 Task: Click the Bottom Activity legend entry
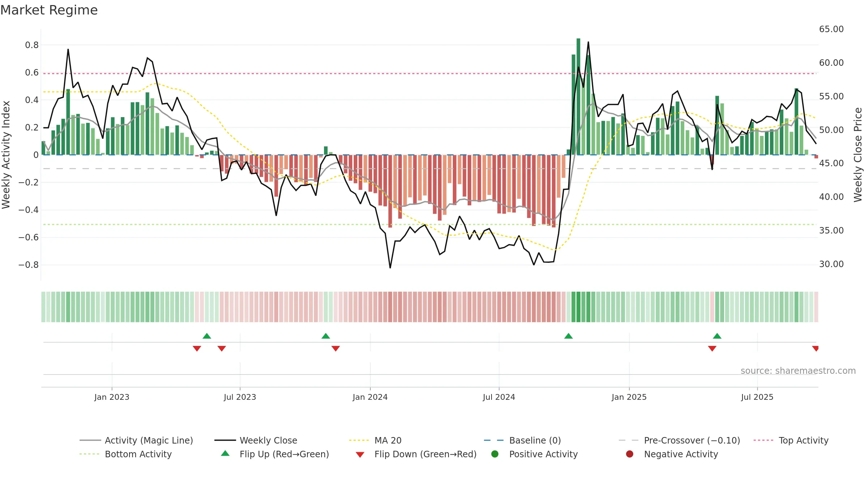tap(125, 454)
